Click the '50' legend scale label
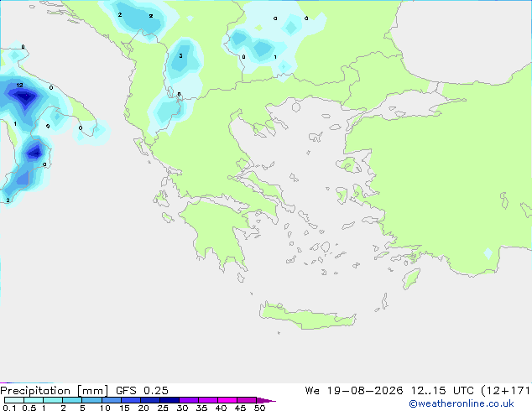This screenshot has width=532, height=411. tap(260, 408)
